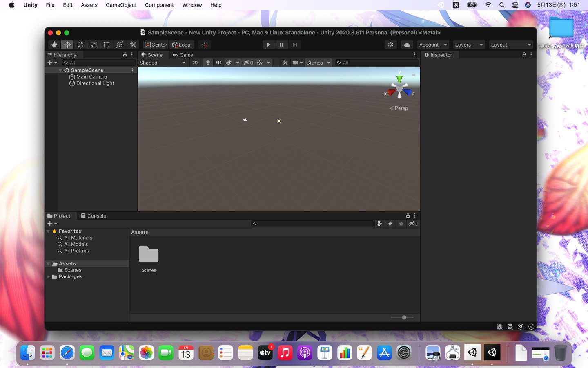Switch to the Game tab
The image size is (588, 368).
tap(183, 55)
